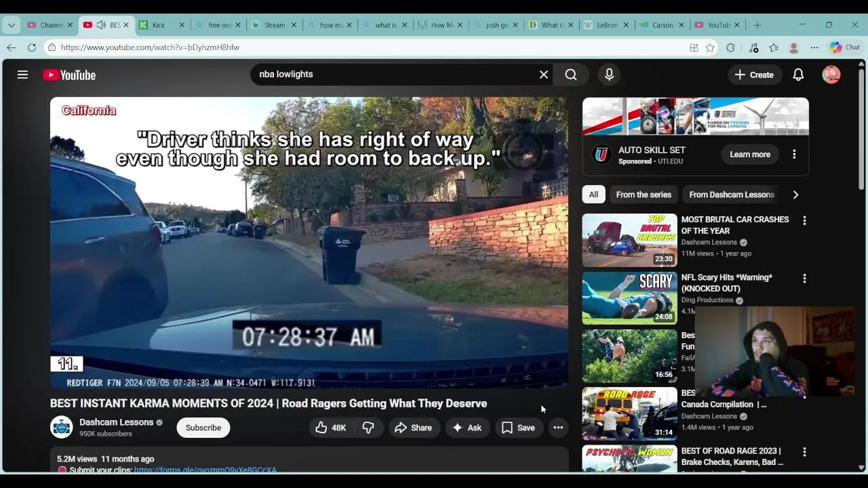
Task: Open the browser favorites list icon
Action: pyautogui.click(x=774, y=47)
